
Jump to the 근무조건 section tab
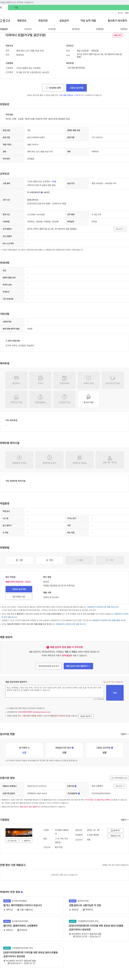(28, 29)
